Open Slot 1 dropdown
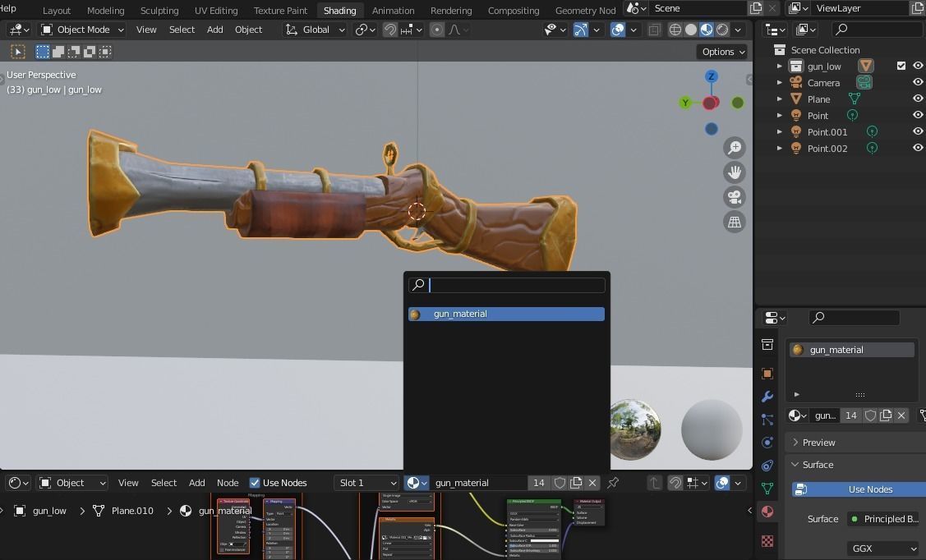Image resolution: width=926 pixels, height=560 pixels. click(x=366, y=483)
